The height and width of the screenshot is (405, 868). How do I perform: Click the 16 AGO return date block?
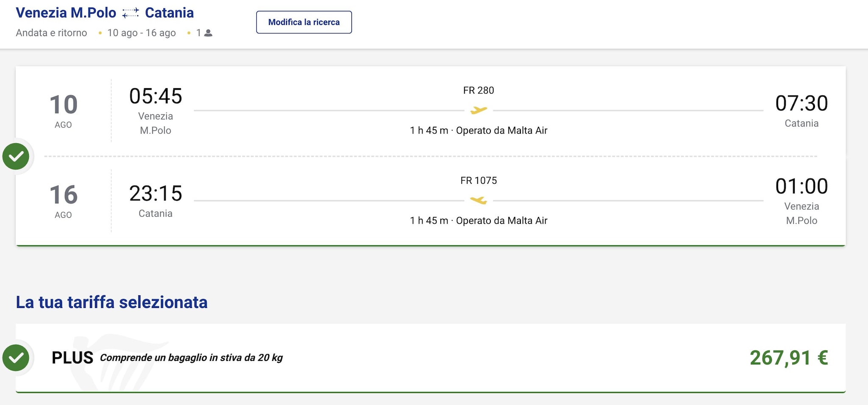pos(64,200)
